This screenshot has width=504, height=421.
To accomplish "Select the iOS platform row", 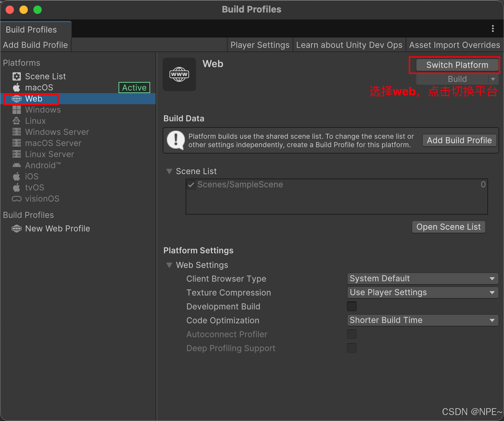I will [x=78, y=176].
